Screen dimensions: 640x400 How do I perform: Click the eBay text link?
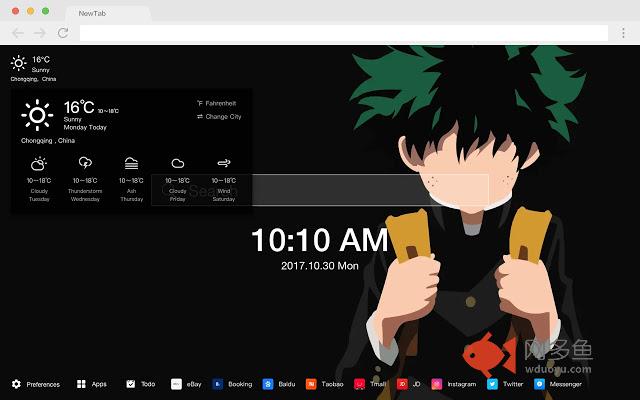tap(194, 384)
